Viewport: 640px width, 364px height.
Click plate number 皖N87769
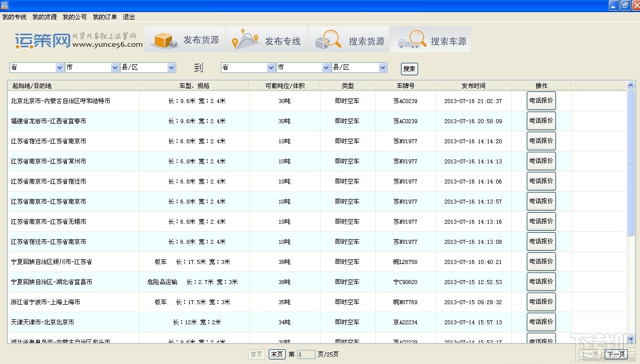coord(406,302)
